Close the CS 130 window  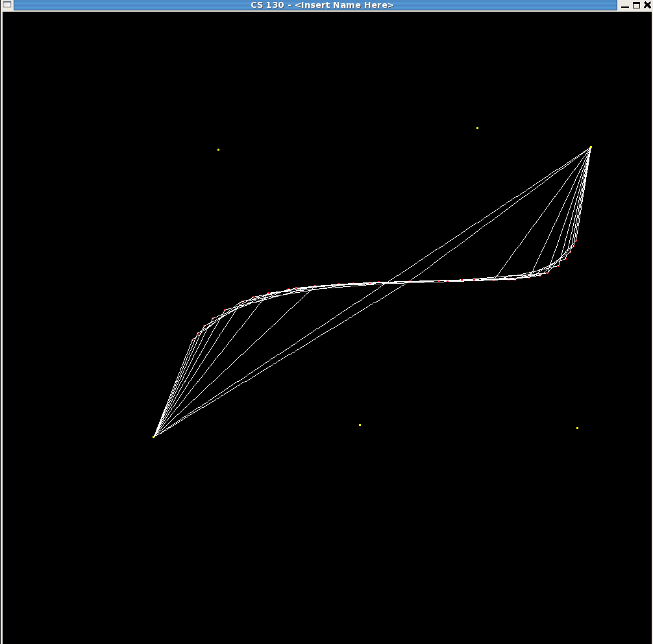pos(647,5)
